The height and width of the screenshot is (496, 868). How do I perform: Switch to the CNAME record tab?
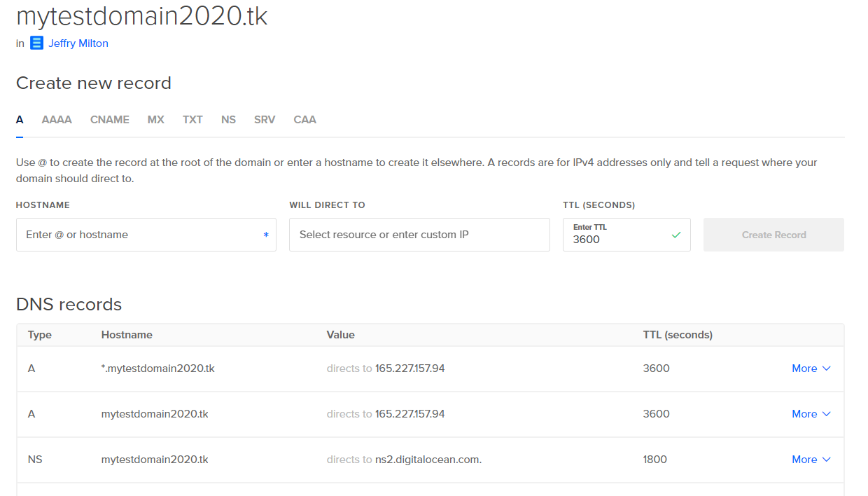(109, 119)
